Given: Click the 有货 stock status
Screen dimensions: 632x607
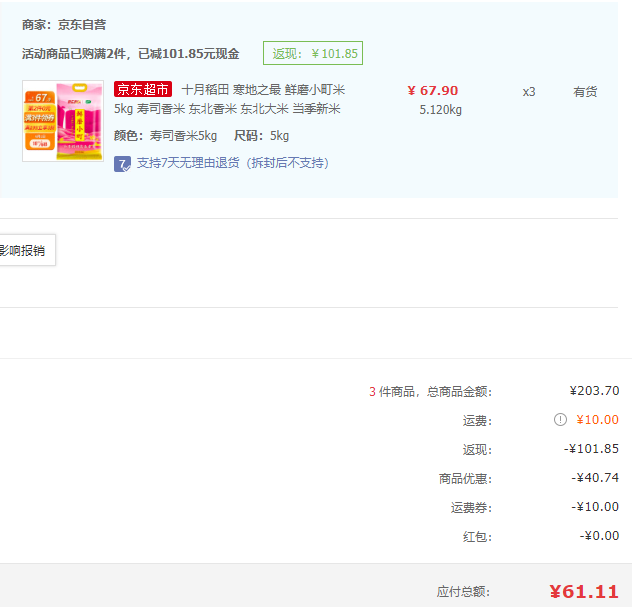Looking at the screenshot, I should [585, 91].
